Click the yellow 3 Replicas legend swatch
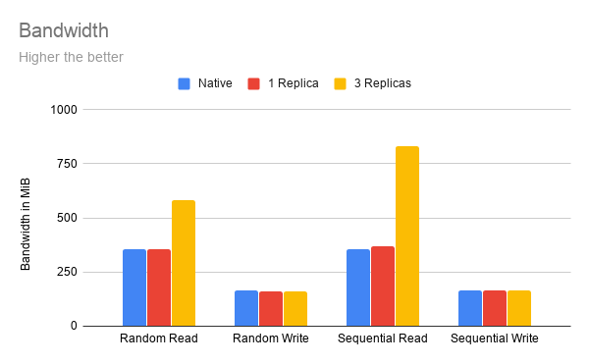This screenshot has height=364, width=589. pos(340,83)
